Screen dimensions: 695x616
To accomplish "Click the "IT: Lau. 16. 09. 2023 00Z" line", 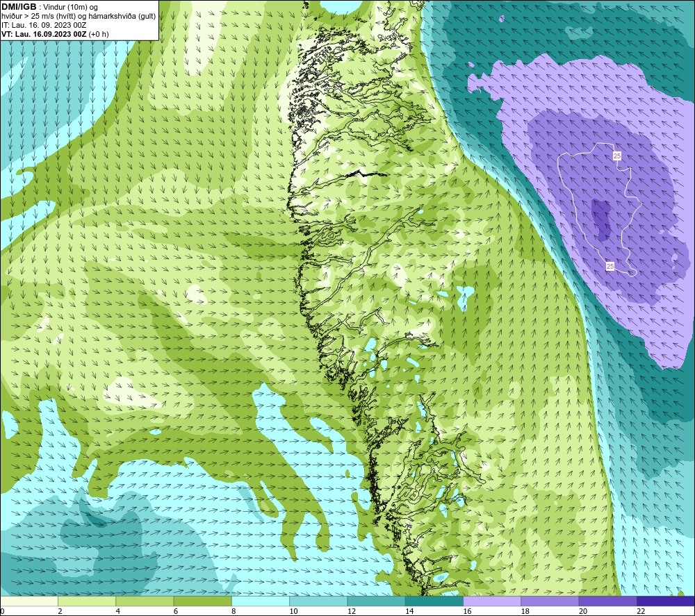I will pyautogui.click(x=44, y=25).
